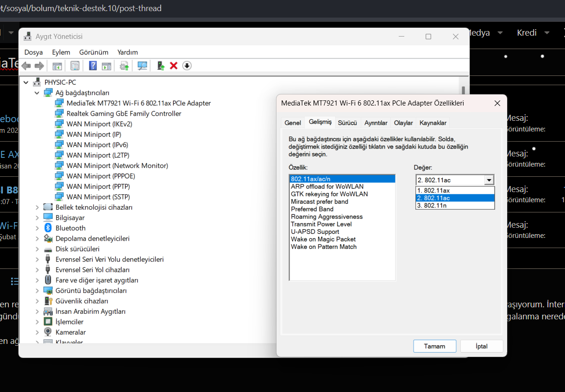Click the Tamam button
The image size is (565, 392).
pos(435,346)
